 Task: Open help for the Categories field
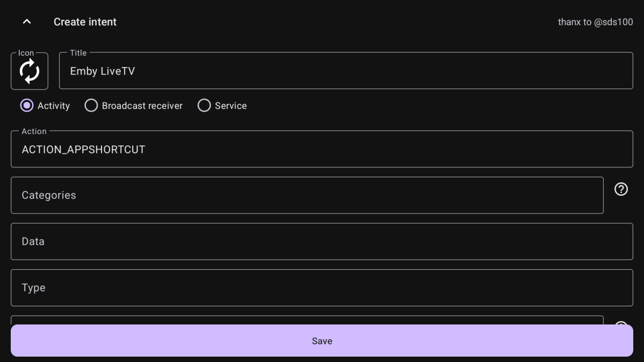click(621, 189)
